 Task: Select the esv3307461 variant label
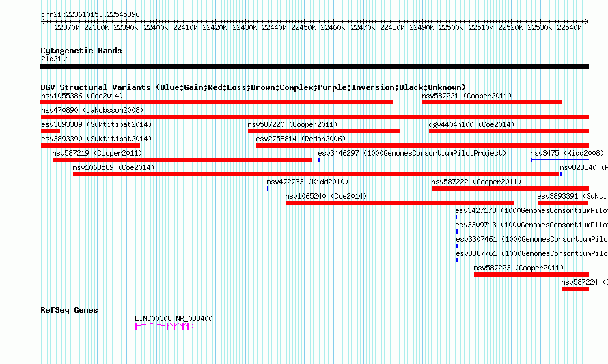click(531, 239)
